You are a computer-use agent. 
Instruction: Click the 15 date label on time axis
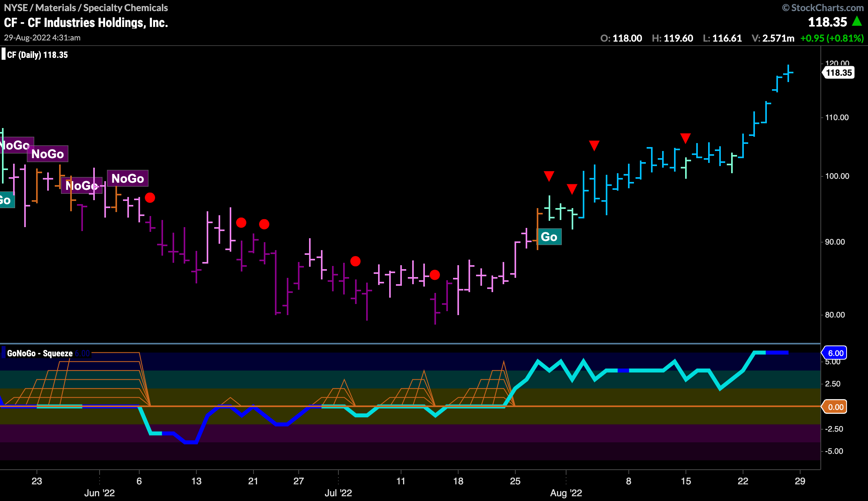point(686,481)
